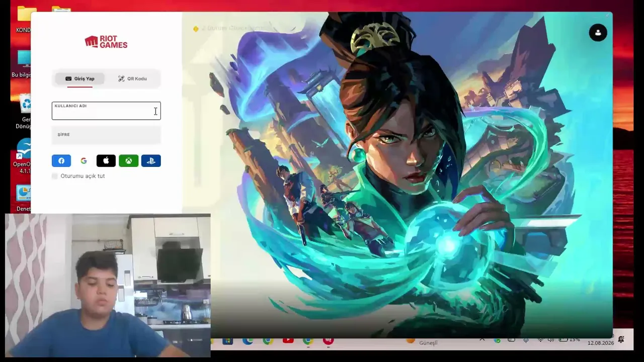Image resolution: width=644 pixels, height=362 pixels.
Task: Open the Wi-Fi network tray icon
Action: point(541,340)
